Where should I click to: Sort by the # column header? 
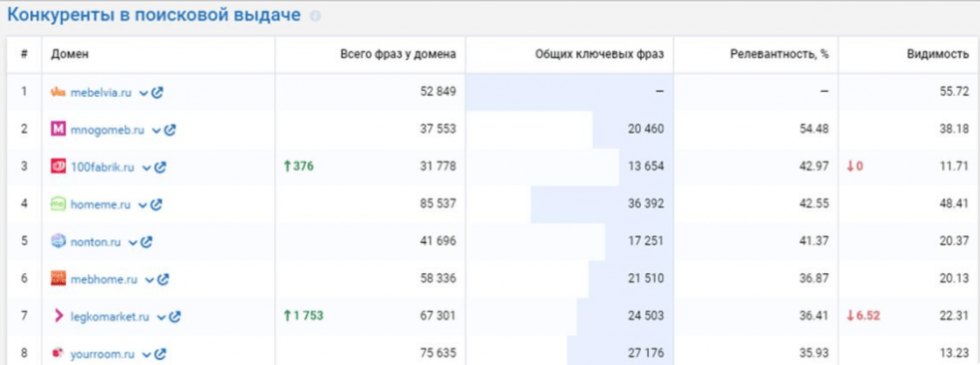point(24,54)
